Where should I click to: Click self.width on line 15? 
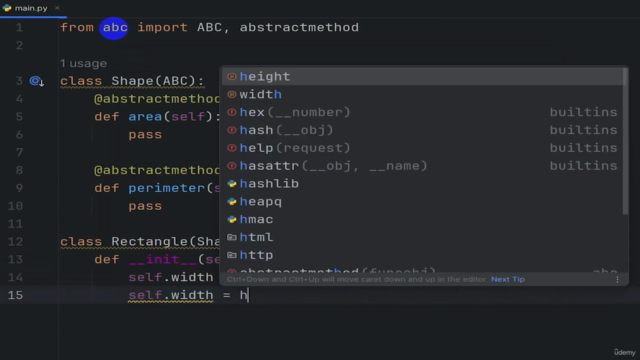[x=171, y=296]
